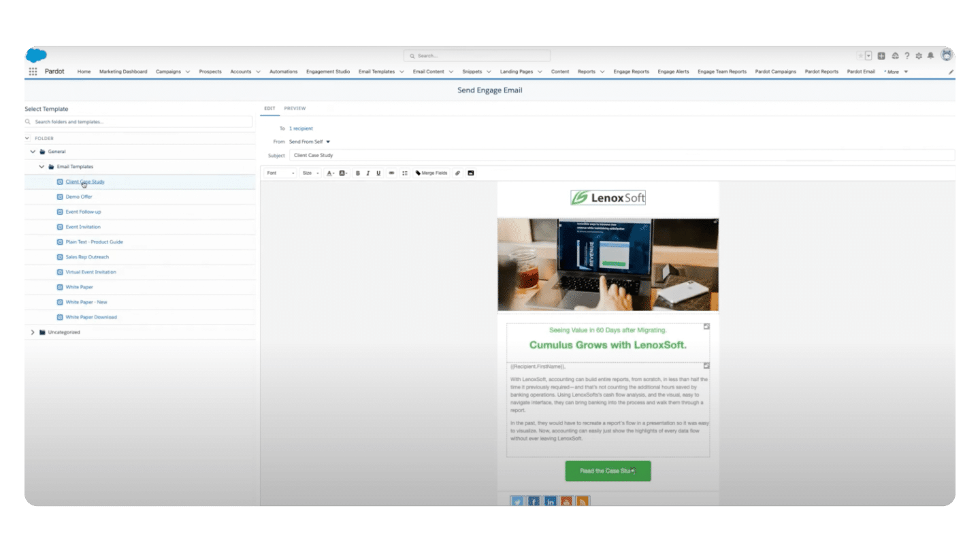Switch to the Preview tab
Screen dimensions: 980x551
point(295,108)
